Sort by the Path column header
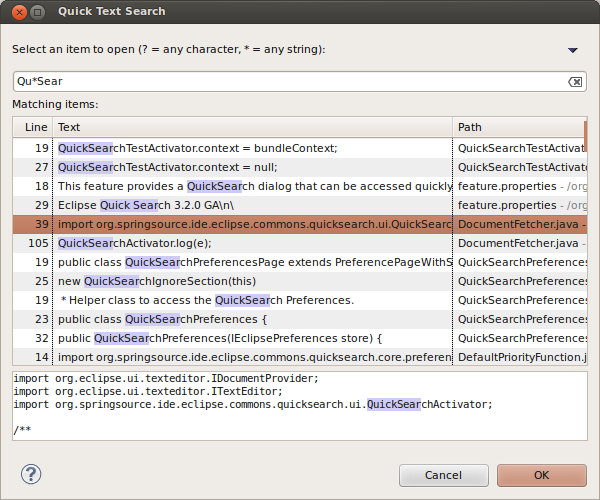Screen dimensions: 600x500 (519, 127)
